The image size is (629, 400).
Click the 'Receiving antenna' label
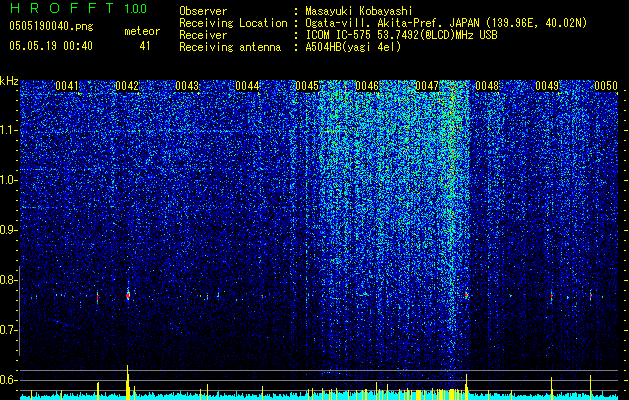230,47
